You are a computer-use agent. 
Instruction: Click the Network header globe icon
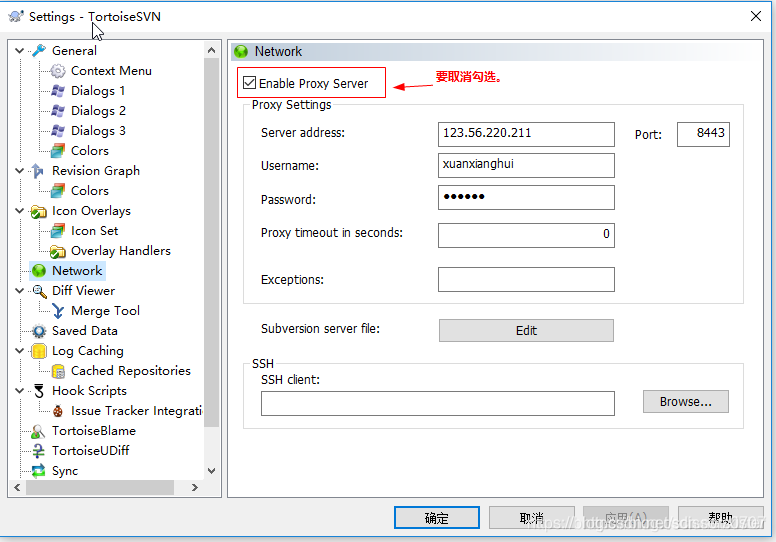(x=241, y=51)
